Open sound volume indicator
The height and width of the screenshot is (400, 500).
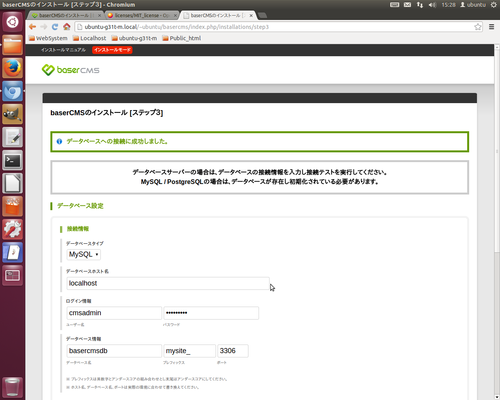tap(432, 5)
